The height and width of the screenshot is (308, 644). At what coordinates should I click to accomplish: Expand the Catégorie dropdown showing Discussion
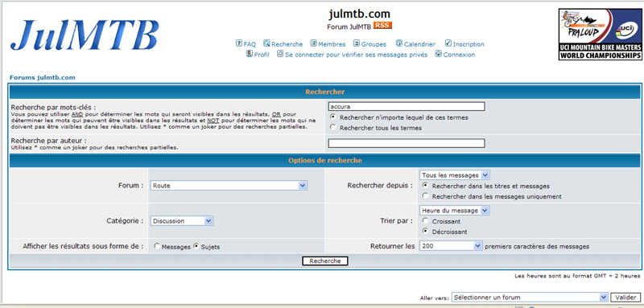[x=182, y=220]
